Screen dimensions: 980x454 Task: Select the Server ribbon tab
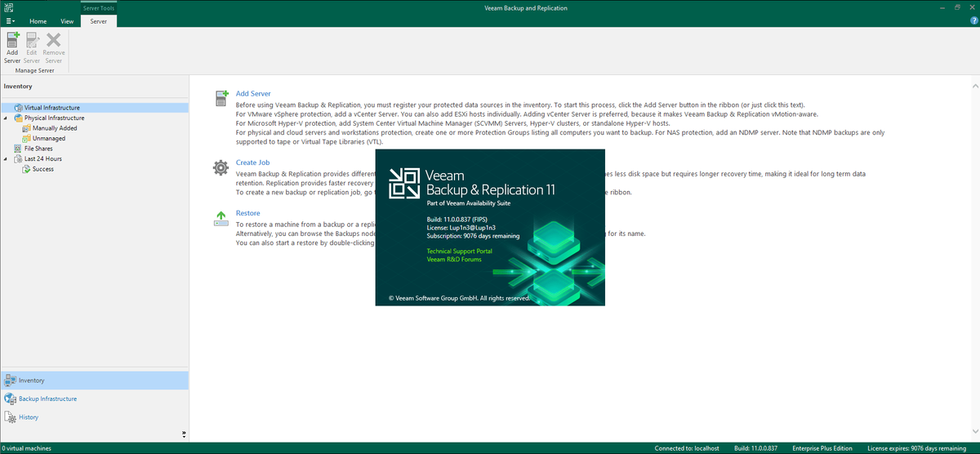[99, 20]
